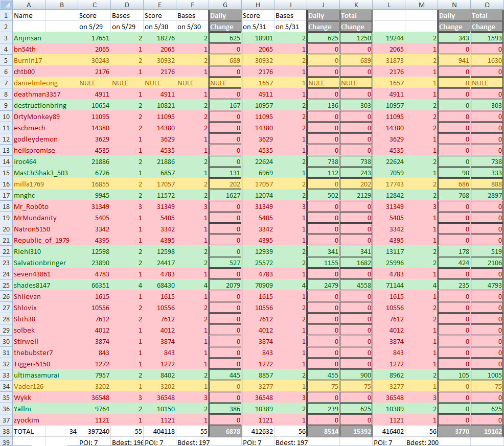Click the Burnin17 name cell

pos(29,60)
